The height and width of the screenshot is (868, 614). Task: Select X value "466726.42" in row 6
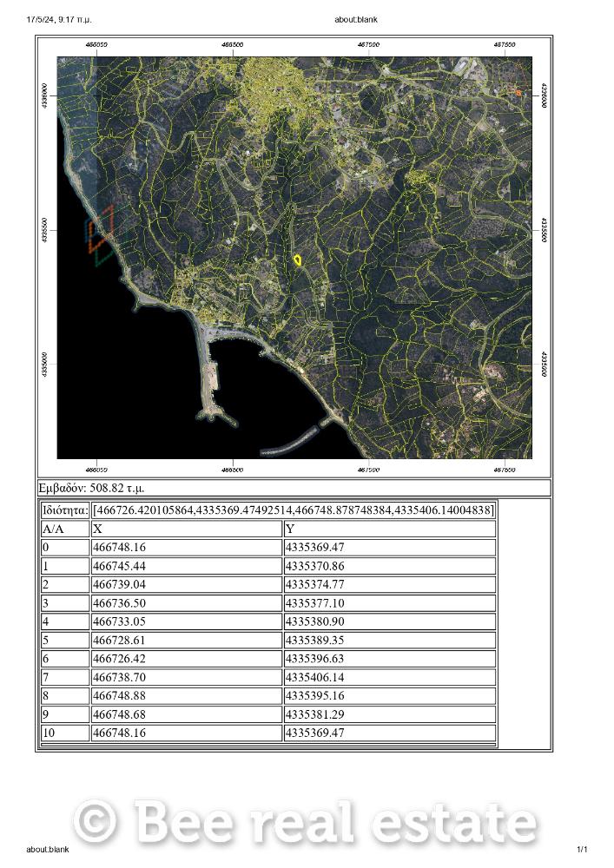tap(120, 659)
